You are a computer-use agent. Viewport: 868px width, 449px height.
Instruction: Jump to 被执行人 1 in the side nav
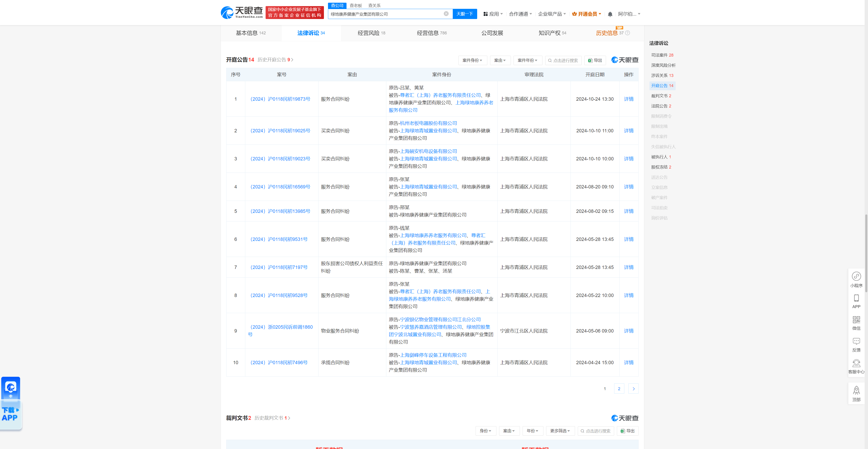tap(661, 157)
